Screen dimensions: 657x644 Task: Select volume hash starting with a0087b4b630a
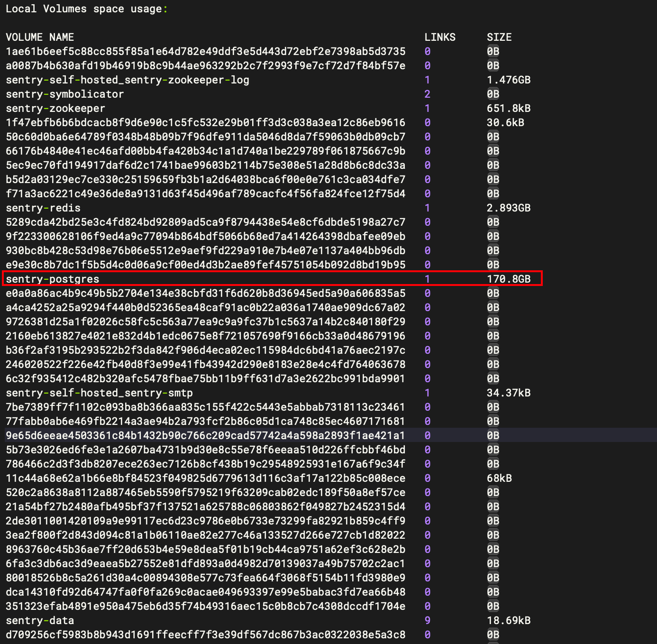click(x=206, y=65)
